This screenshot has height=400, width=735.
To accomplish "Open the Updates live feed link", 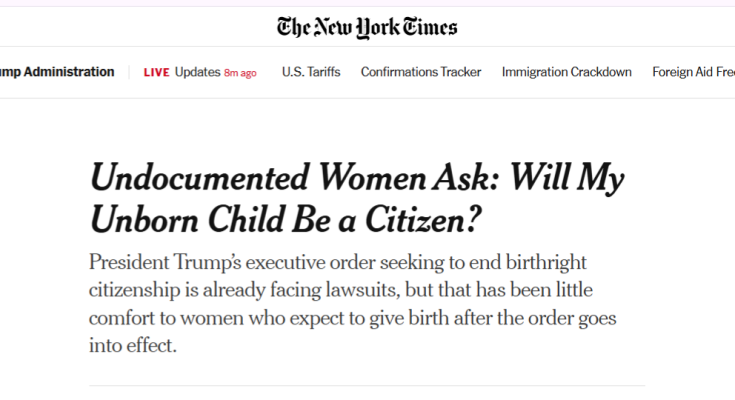I will tap(197, 72).
